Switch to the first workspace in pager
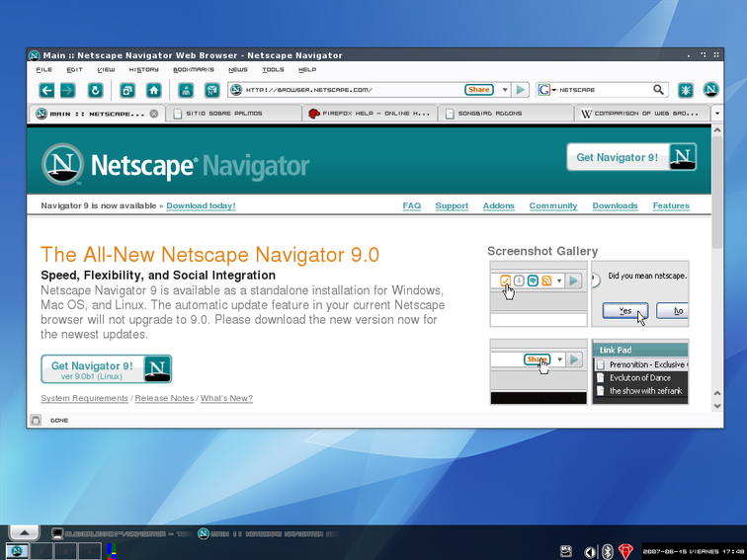 pyautogui.click(x=16, y=551)
